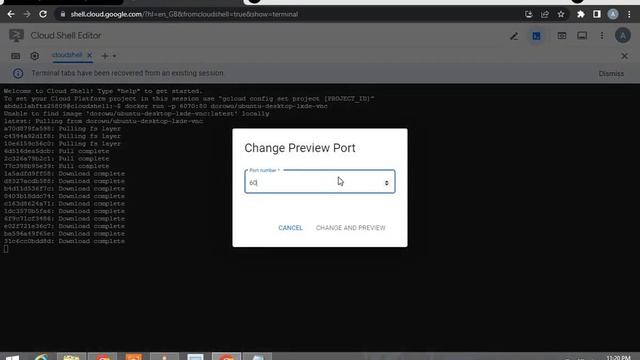Reload the Cloud Shell page
This screenshot has width=640, height=360.
[43, 14]
